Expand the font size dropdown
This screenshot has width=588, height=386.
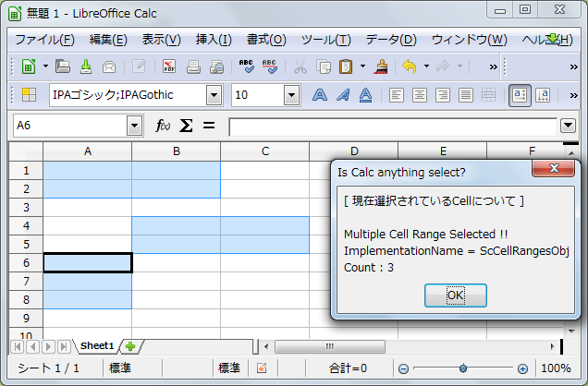tap(292, 95)
